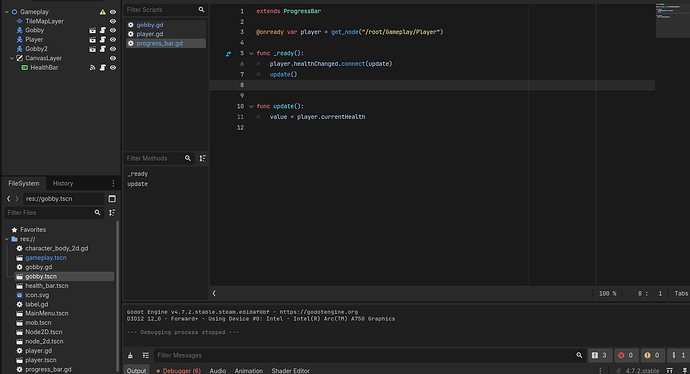Collapse the res:// folder

(7, 239)
